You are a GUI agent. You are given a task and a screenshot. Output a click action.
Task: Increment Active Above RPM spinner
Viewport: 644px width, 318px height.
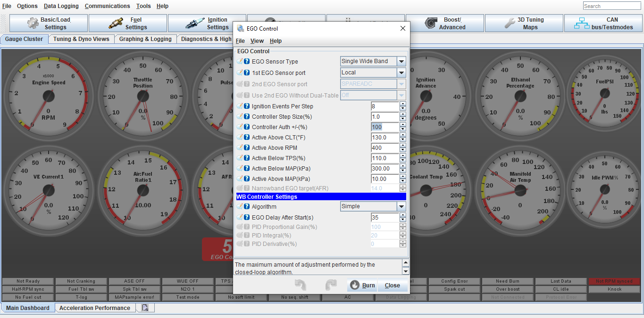tap(402, 146)
